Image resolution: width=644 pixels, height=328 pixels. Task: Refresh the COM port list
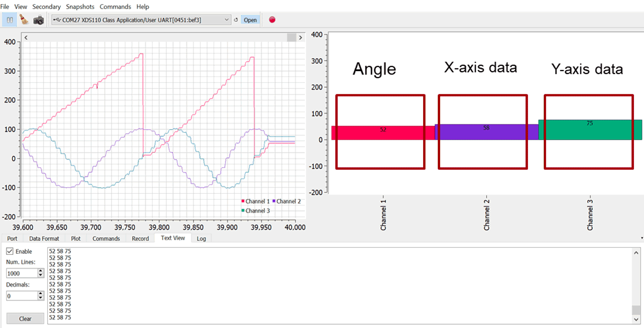pyautogui.click(x=236, y=20)
